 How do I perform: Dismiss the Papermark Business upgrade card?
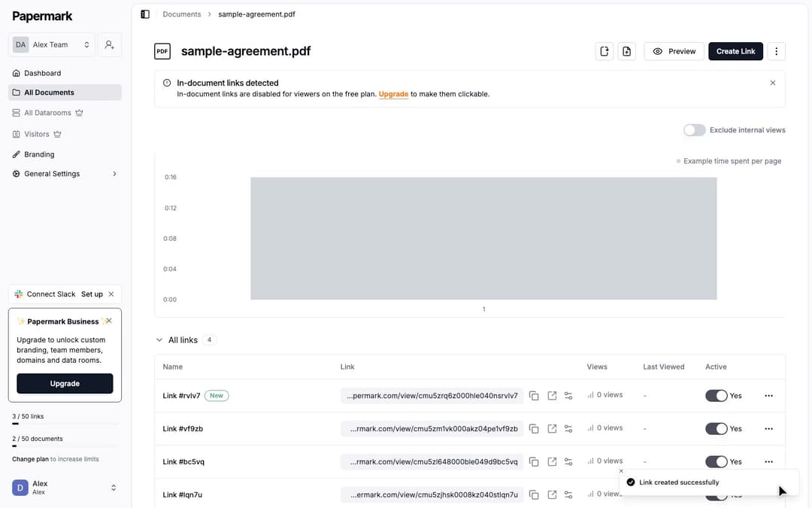109,321
